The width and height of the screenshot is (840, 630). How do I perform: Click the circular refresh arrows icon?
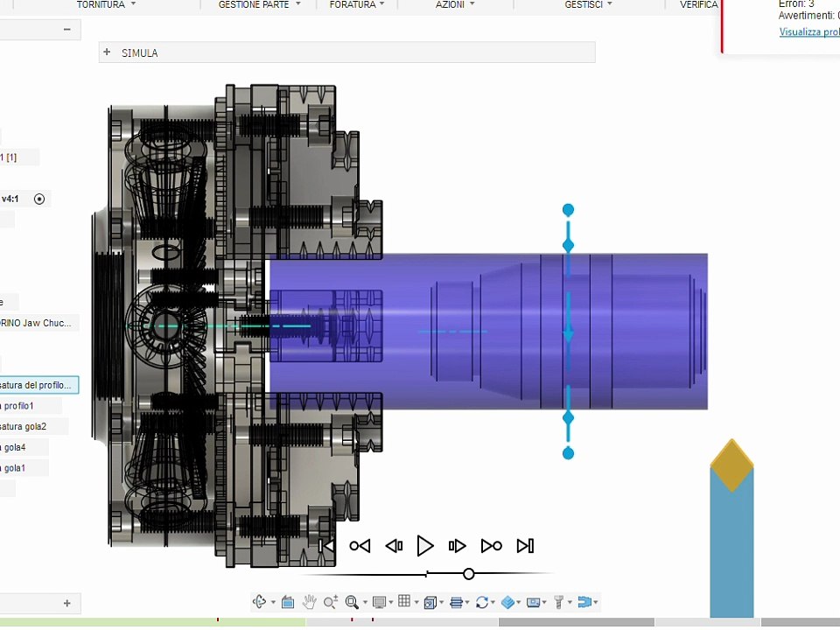(481, 603)
